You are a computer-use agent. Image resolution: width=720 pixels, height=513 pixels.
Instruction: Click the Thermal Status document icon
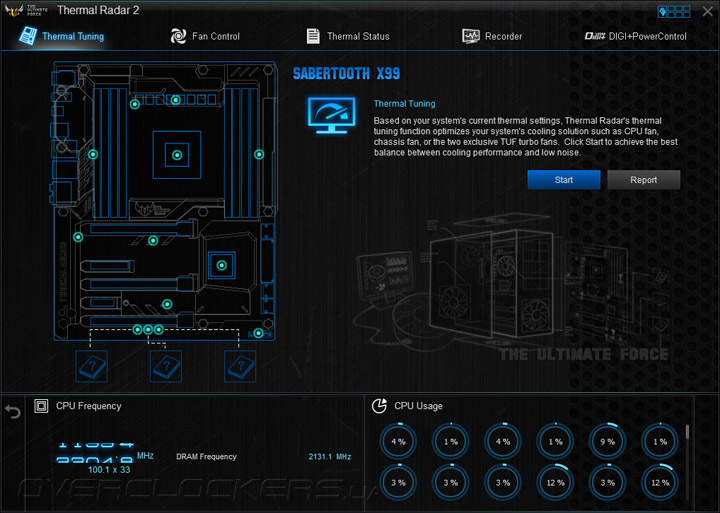(x=313, y=36)
